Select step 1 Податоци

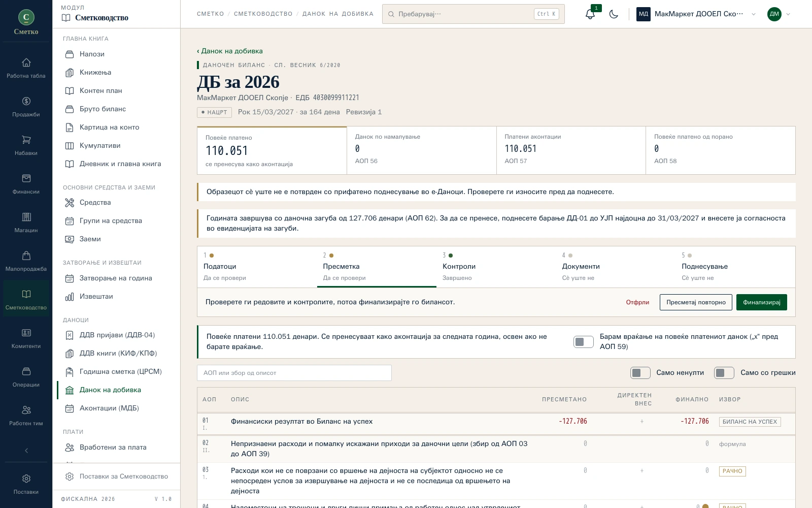click(257, 267)
